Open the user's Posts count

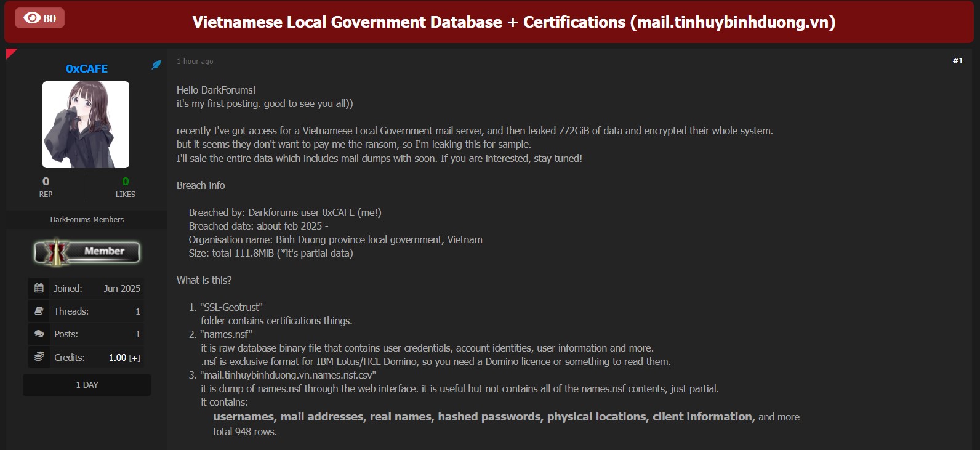137,334
